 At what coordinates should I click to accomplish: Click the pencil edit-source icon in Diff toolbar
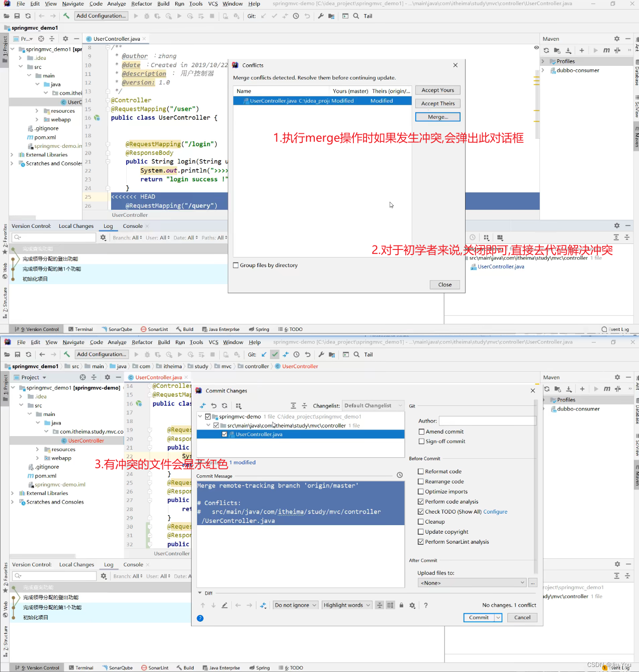point(224,605)
